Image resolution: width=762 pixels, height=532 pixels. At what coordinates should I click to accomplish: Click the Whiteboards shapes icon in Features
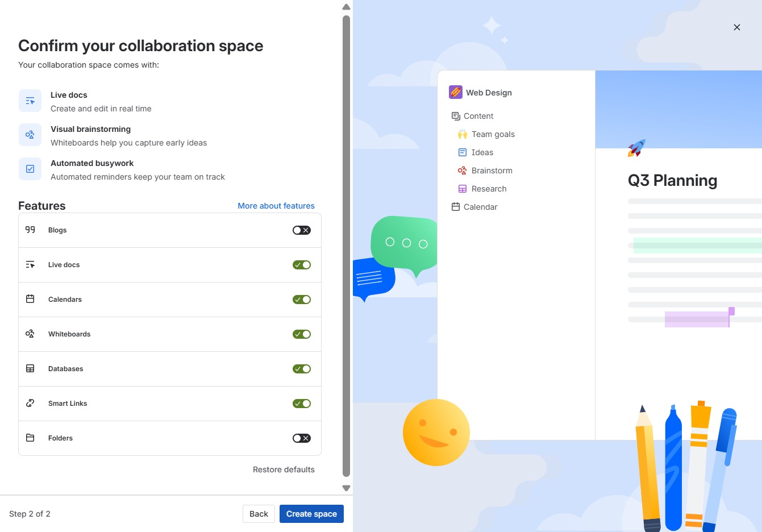click(x=30, y=334)
